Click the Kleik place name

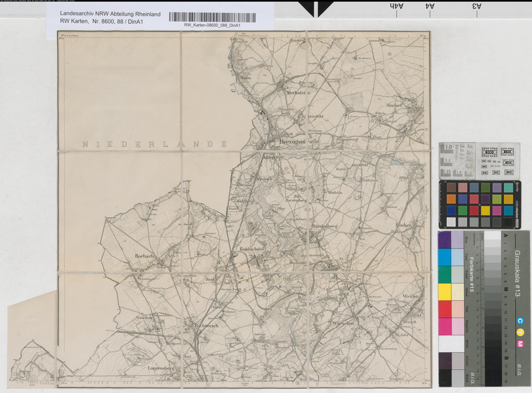point(288,134)
